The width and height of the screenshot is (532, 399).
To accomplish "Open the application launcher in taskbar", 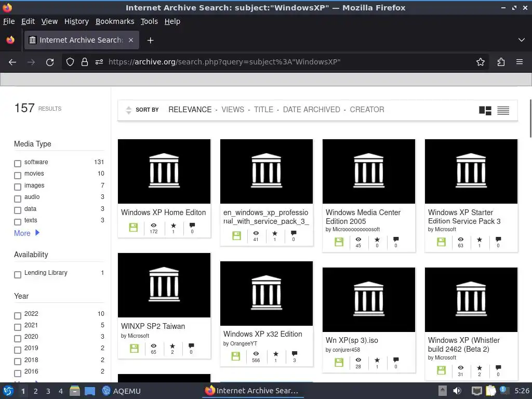I will point(8,391).
